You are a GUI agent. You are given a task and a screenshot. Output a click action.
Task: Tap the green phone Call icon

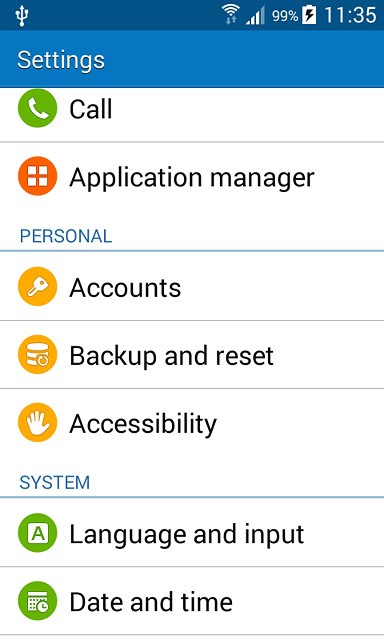(38, 109)
